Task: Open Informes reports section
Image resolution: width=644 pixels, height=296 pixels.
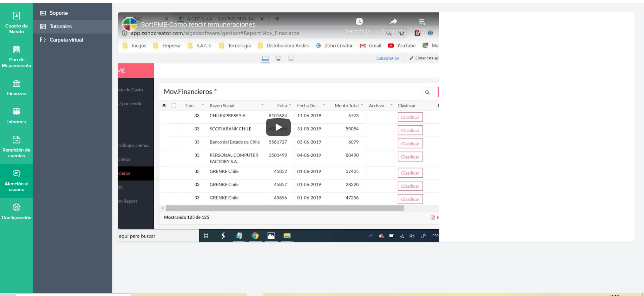Action: click(x=16, y=116)
